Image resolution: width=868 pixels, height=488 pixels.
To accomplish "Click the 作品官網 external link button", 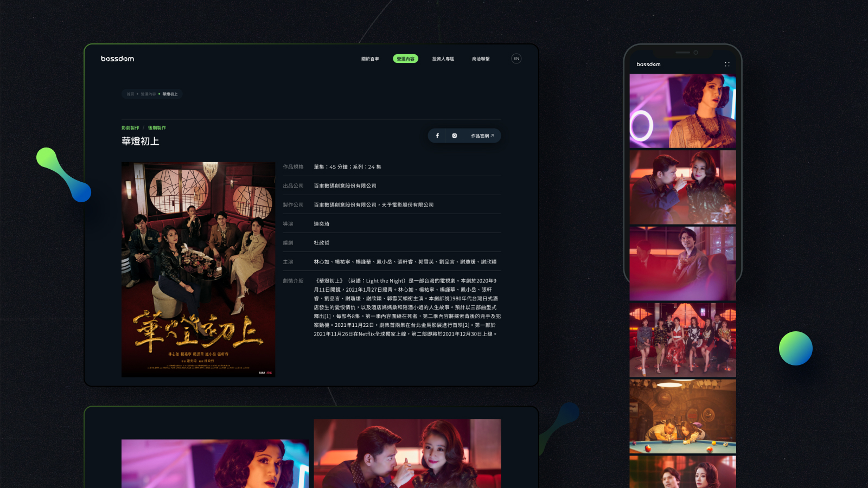I will pyautogui.click(x=482, y=136).
